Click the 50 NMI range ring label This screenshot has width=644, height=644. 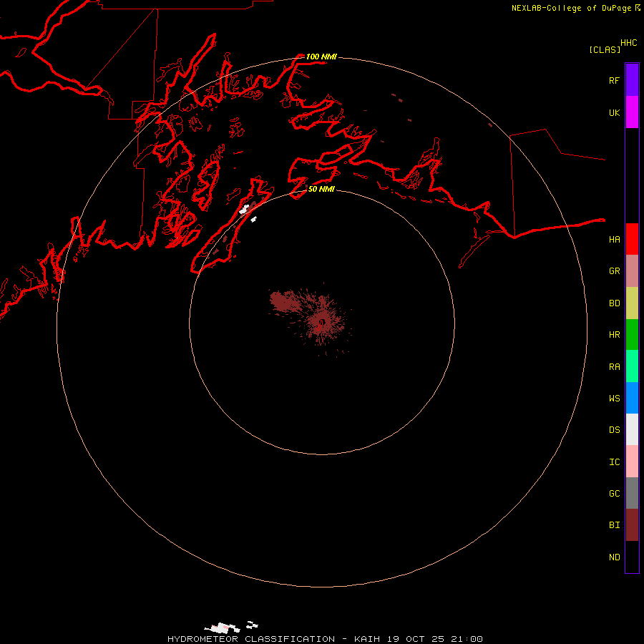tap(321, 189)
